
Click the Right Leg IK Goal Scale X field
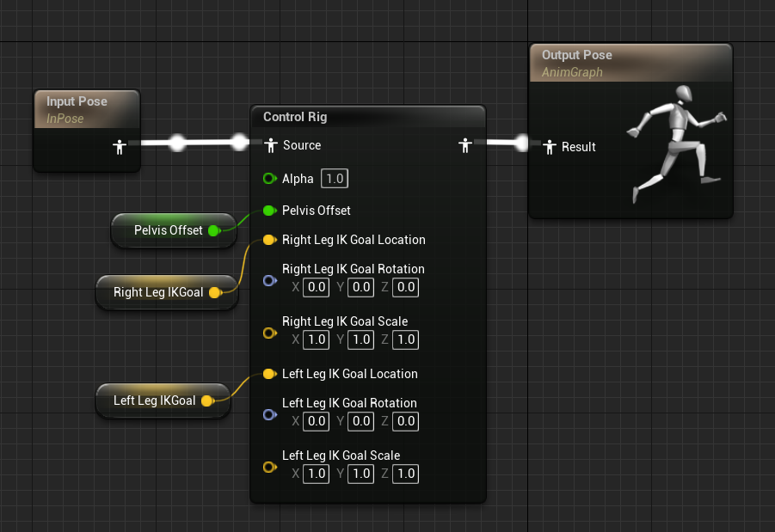[x=317, y=339]
